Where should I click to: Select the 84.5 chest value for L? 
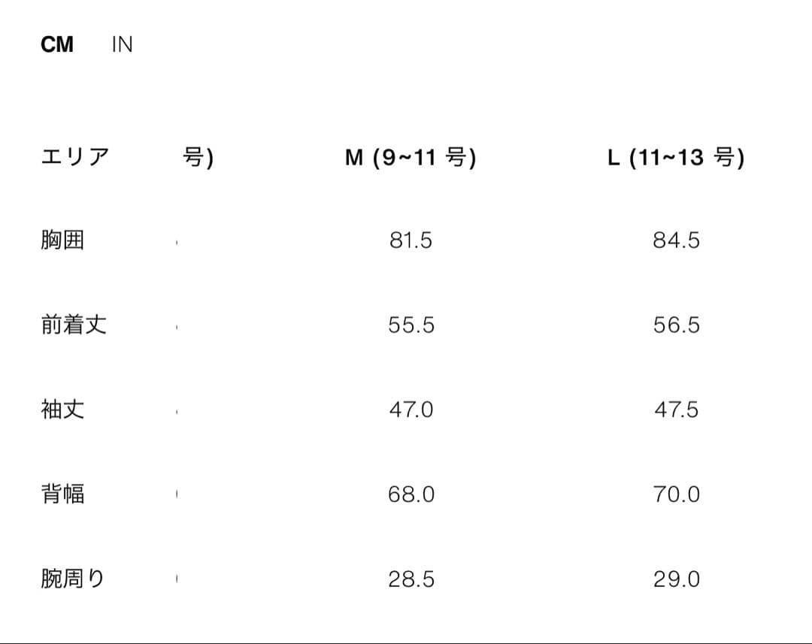[676, 240]
